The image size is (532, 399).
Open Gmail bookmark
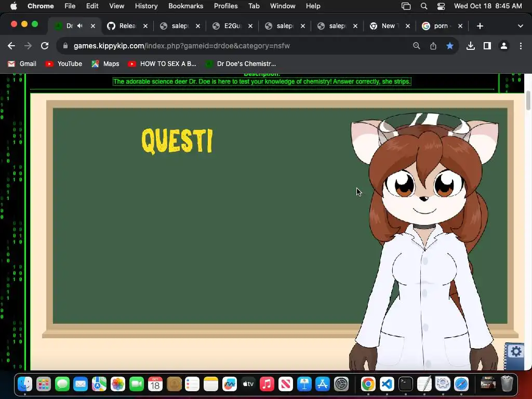[x=22, y=64]
